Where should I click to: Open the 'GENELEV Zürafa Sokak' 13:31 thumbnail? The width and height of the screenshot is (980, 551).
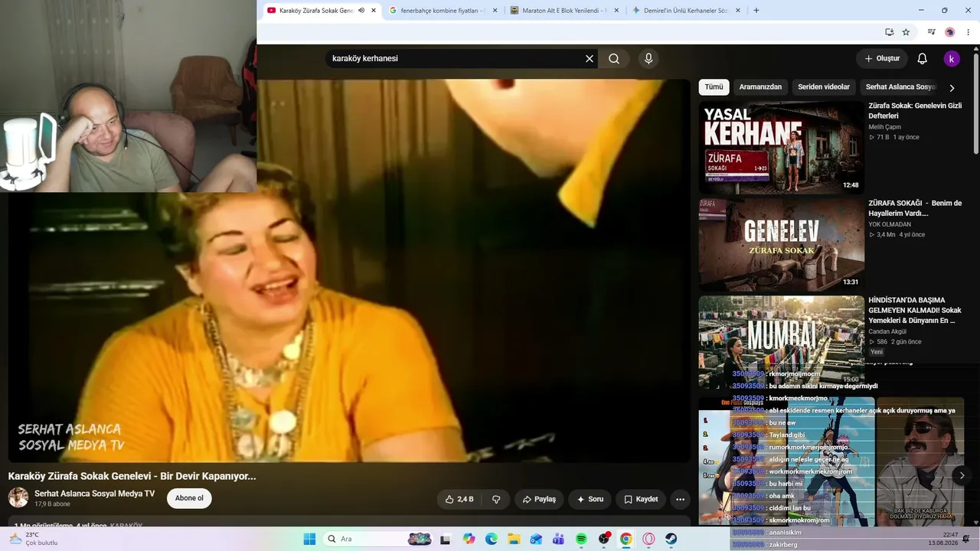(x=781, y=244)
